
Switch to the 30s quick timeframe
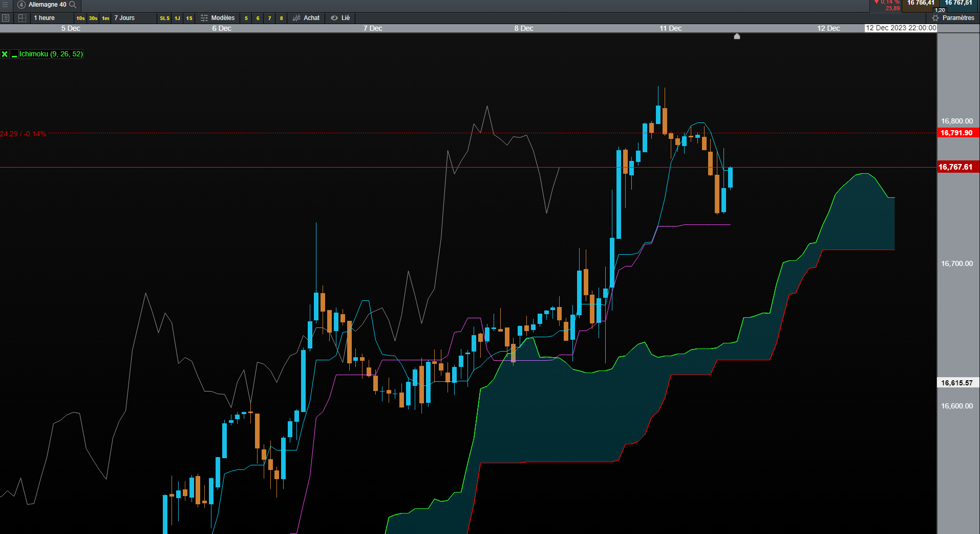tap(93, 18)
